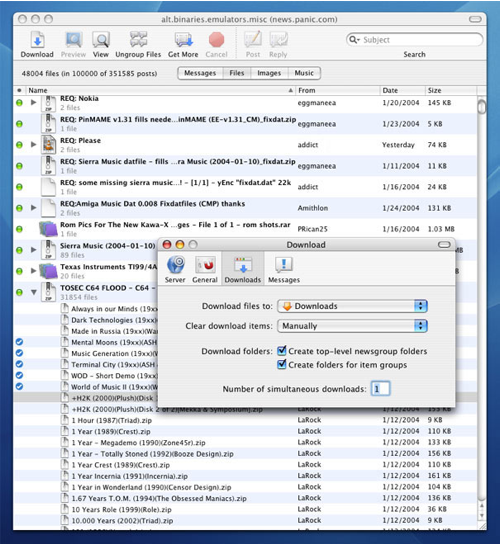Viewport: 500px width, 544px height.
Task: Collapse the TOSEC C64 FLOOD group
Action: (x=34, y=292)
